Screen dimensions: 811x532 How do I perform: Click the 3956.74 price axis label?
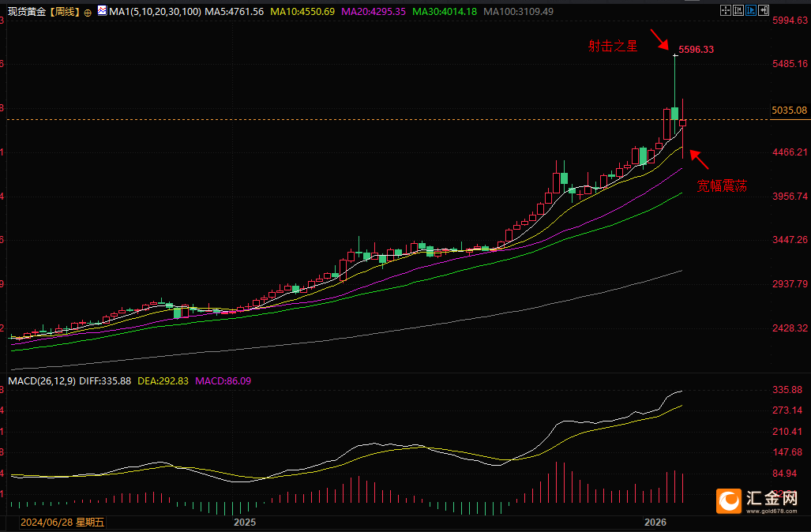coord(790,197)
